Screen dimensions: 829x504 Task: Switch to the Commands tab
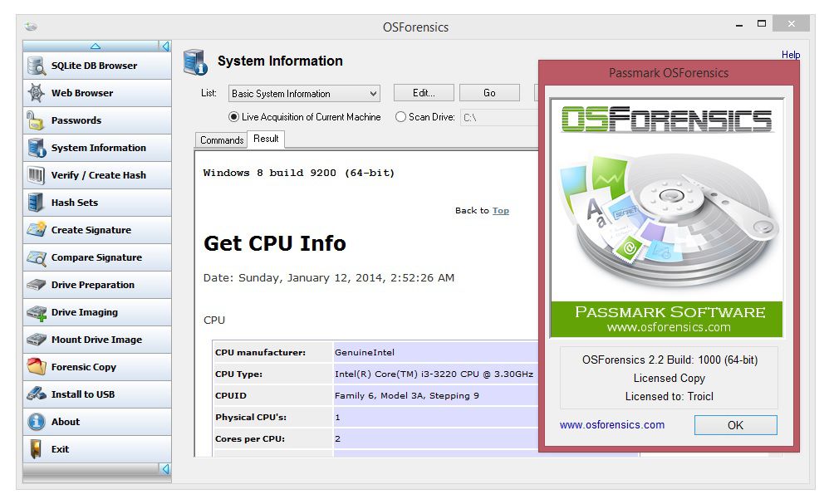[x=222, y=140]
